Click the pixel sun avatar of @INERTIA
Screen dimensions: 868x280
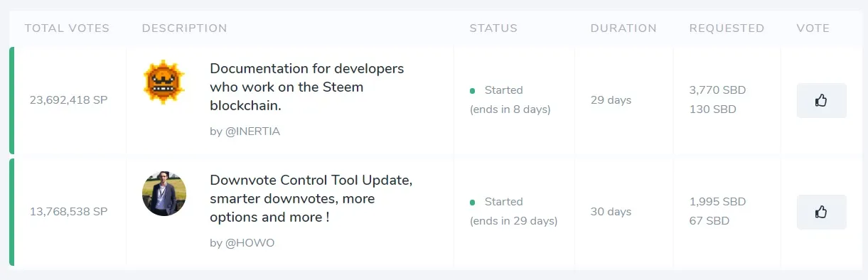click(164, 82)
